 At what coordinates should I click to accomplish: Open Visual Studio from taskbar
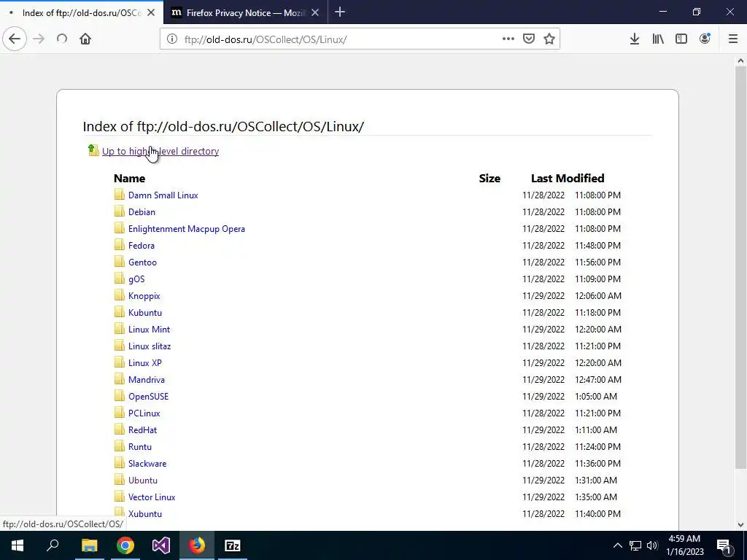point(161,545)
